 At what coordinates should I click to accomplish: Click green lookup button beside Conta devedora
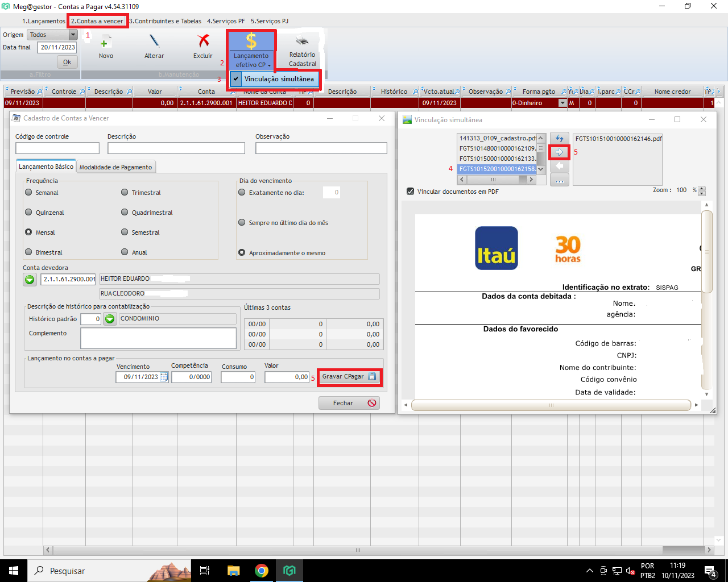[x=30, y=280]
